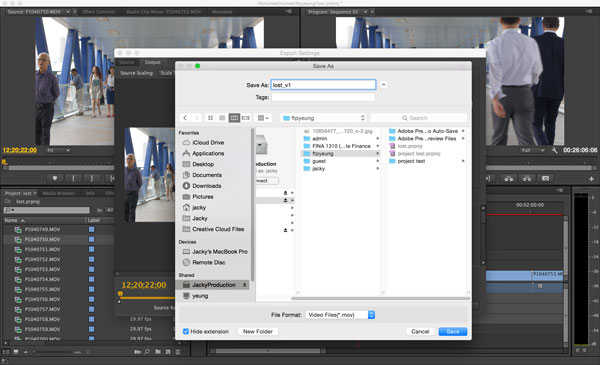Screen dimensions: 600x365
Task: Select Remote Disc under Devices
Action: coord(204,262)
